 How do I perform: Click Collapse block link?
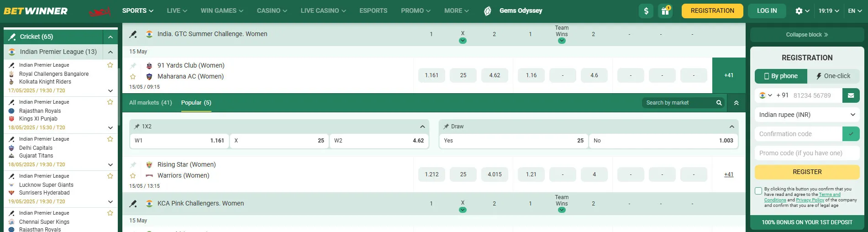(807, 35)
